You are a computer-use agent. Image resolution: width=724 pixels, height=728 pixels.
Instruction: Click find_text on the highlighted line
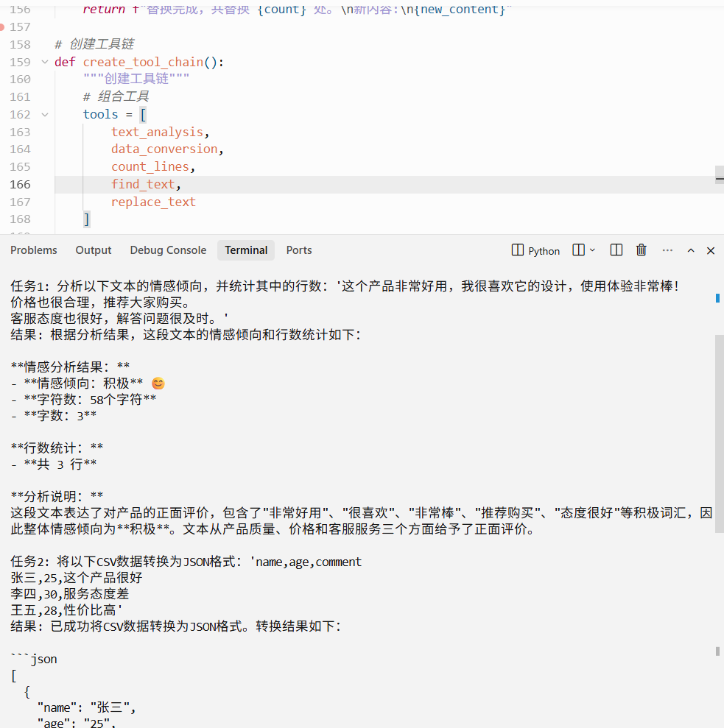[143, 184]
